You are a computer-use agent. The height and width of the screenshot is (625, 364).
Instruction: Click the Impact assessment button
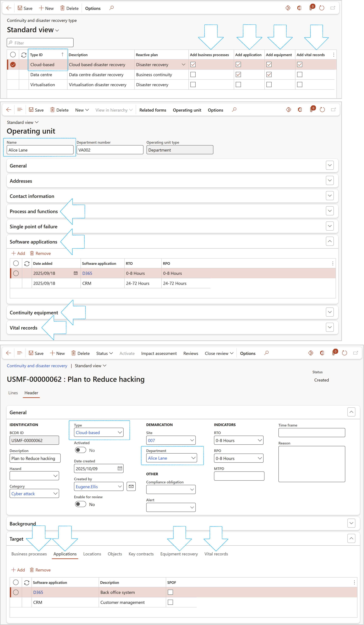(159, 353)
